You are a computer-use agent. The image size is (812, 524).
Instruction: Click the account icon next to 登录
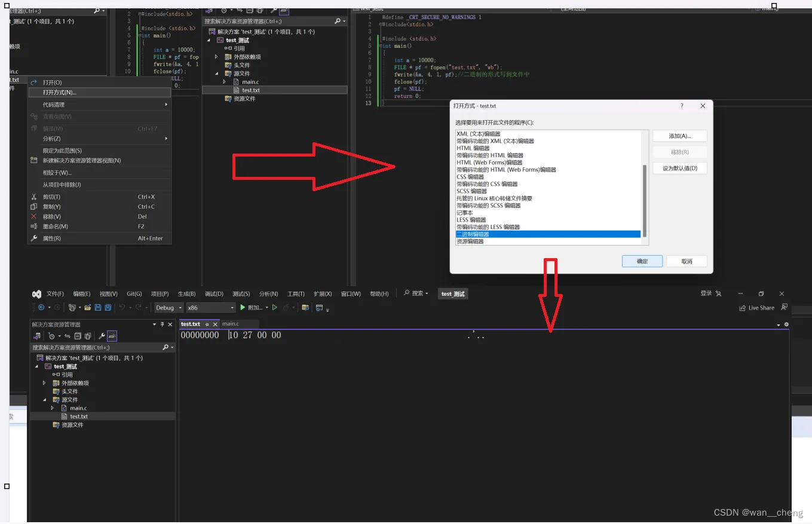718,293
